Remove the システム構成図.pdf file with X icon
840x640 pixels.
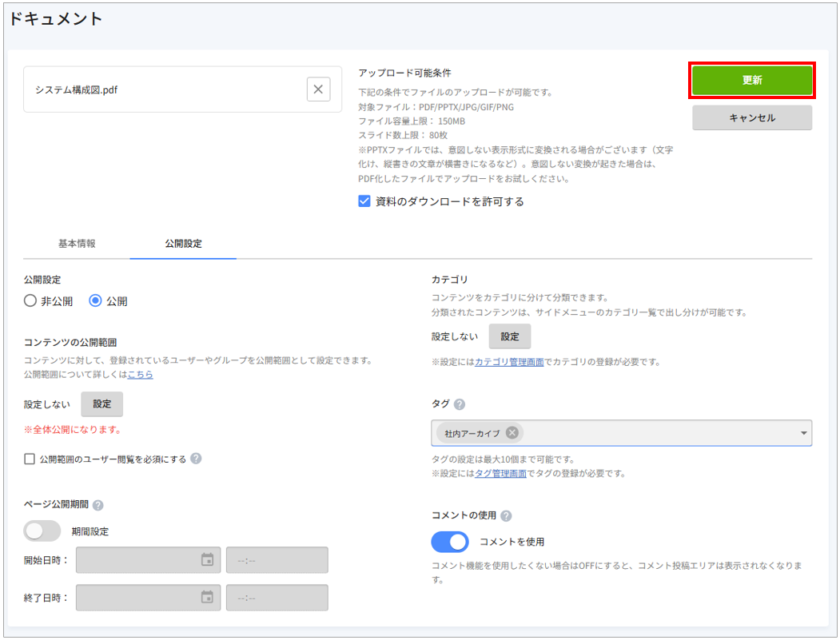click(x=318, y=89)
